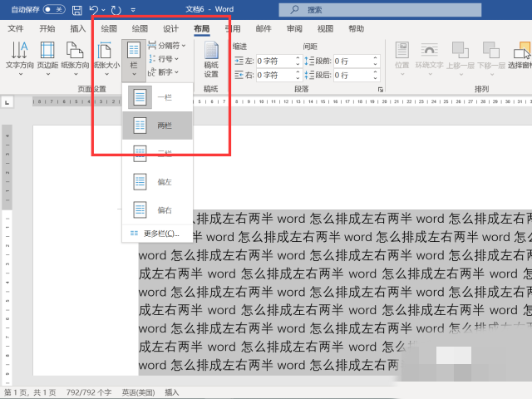This screenshot has height=399, width=532.
Task: Decrease right indent with its down arrow
Action: pos(298,78)
